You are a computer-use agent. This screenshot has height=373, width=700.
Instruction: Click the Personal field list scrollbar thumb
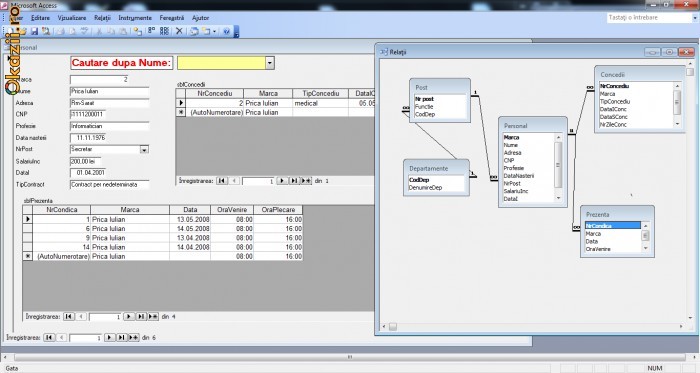coord(558,165)
